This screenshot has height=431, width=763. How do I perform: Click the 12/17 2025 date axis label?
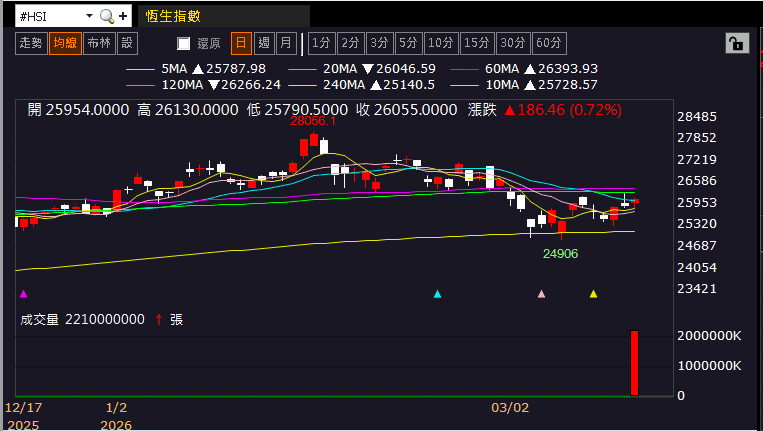pos(23,416)
